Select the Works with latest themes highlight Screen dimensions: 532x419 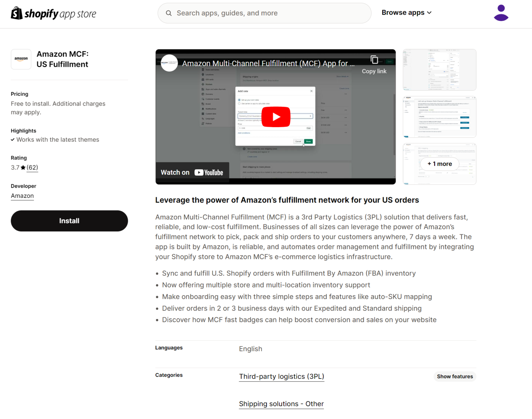tap(58, 140)
